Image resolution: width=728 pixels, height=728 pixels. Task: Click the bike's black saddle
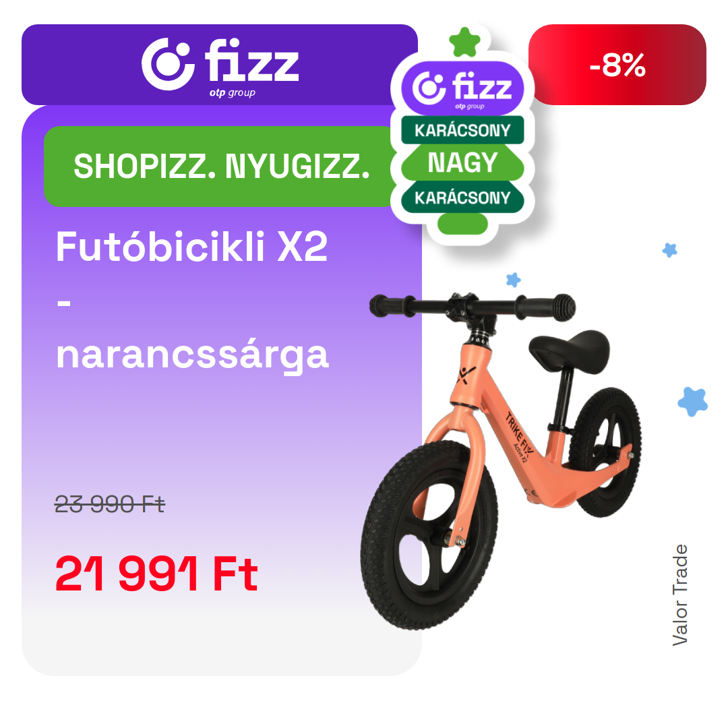coord(569,349)
